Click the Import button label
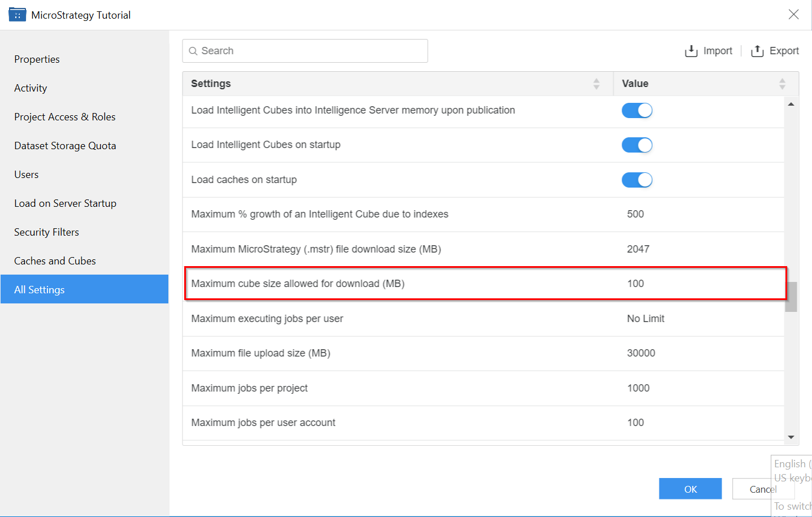Screen dimensions: 812x517 click(718, 51)
